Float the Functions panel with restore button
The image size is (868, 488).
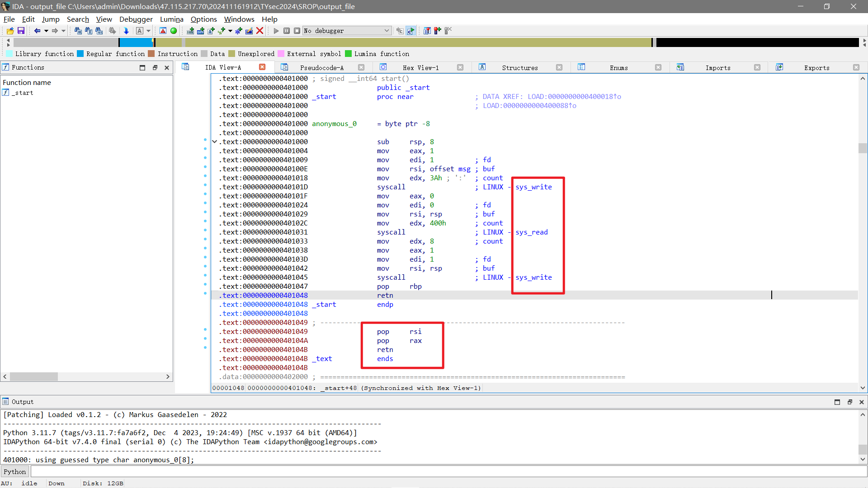point(155,68)
